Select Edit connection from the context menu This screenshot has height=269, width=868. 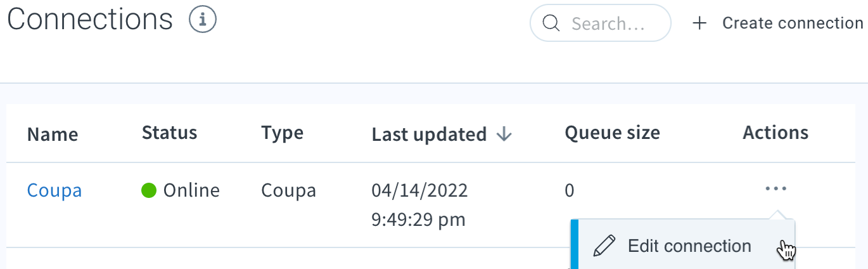[x=683, y=246]
